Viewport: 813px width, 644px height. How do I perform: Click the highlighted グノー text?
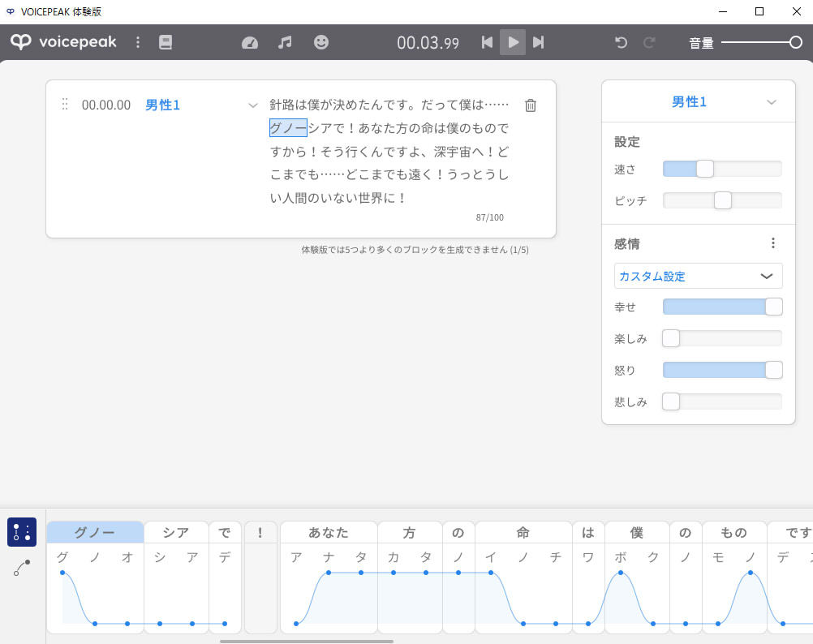coord(288,128)
